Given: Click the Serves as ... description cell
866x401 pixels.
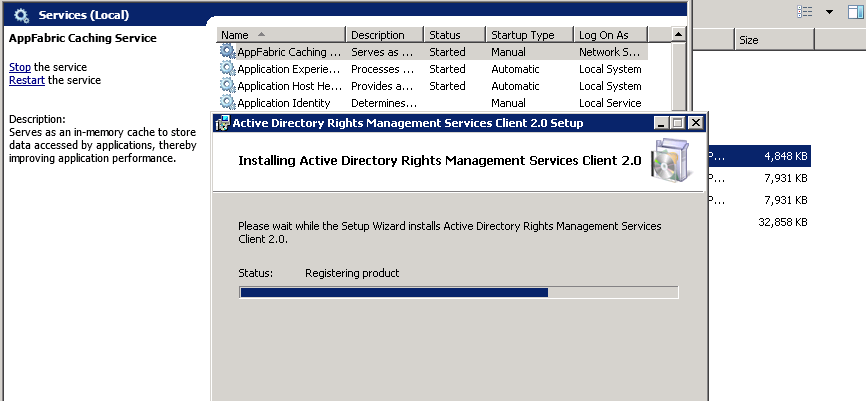Looking at the screenshot, I should click(382, 52).
